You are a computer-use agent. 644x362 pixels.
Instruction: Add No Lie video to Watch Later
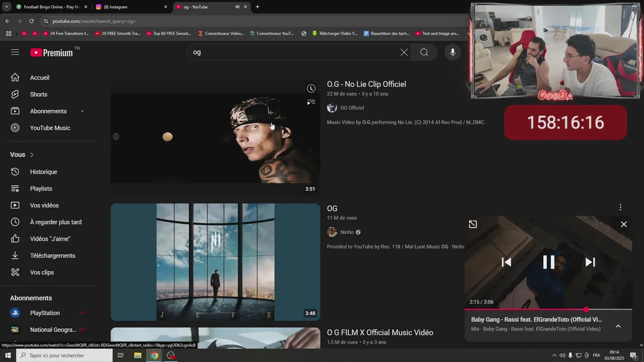(x=311, y=88)
